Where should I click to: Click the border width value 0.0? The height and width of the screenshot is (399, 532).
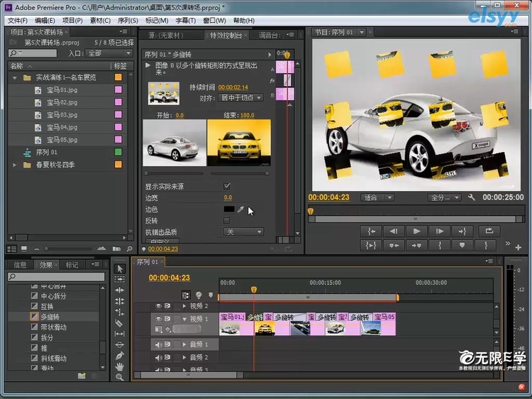pyautogui.click(x=228, y=197)
